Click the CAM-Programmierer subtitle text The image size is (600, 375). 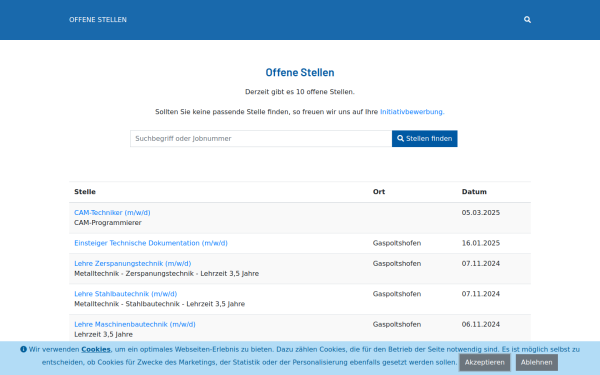108,223
